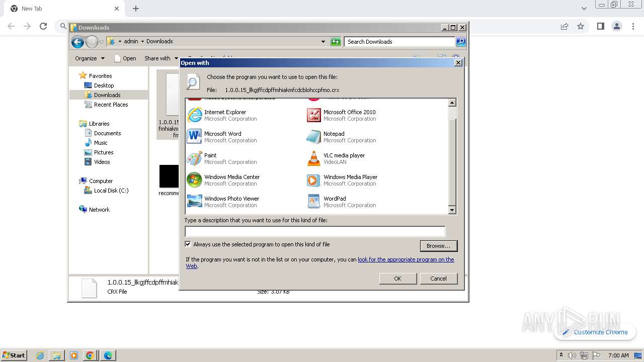Choose VLC media player cone icon
The image size is (644, 362).
313,158
